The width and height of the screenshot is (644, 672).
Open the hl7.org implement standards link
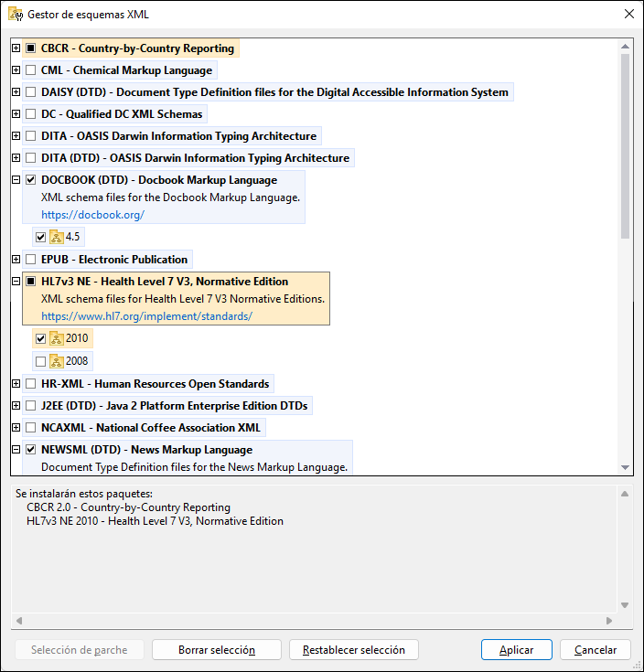tap(146, 316)
